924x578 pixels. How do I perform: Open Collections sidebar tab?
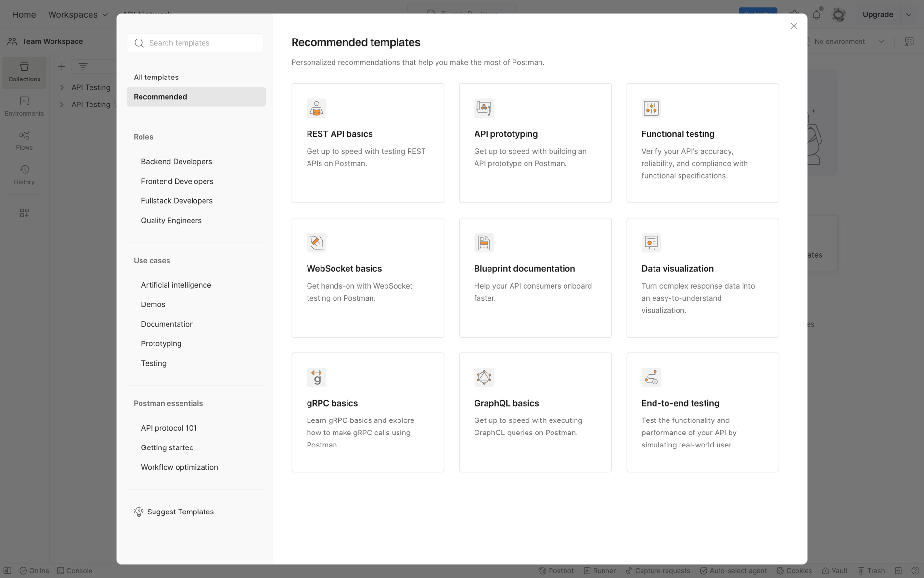pyautogui.click(x=25, y=72)
